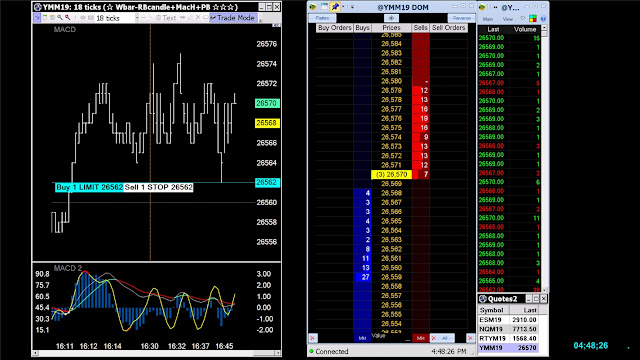Click the center price button in DOM

tap(391, 18)
